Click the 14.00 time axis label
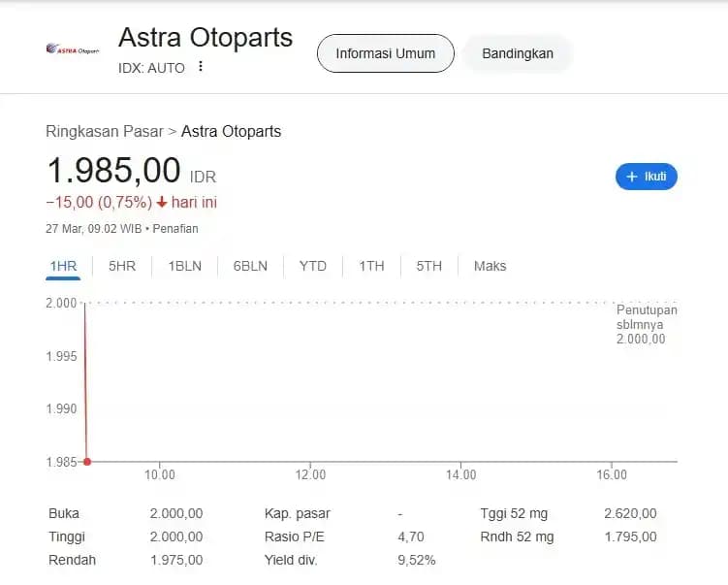This screenshot has width=728, height=585. point(461,474)
